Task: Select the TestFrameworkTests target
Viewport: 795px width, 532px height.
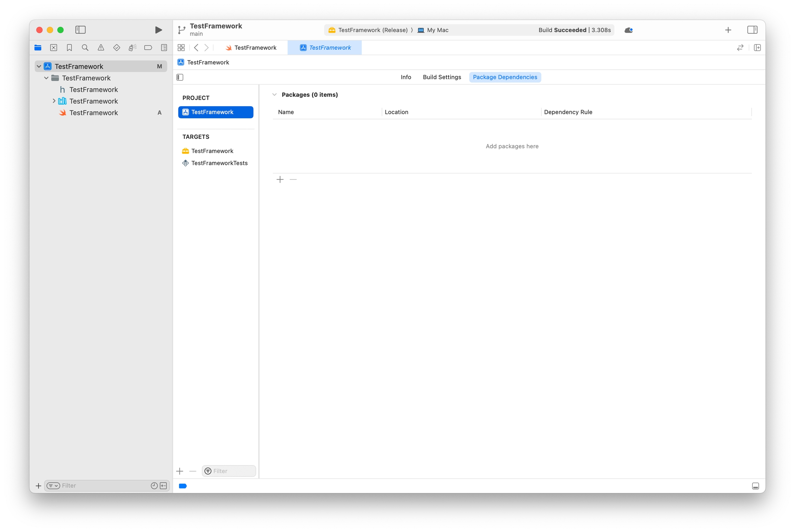Action: [219, 163]
